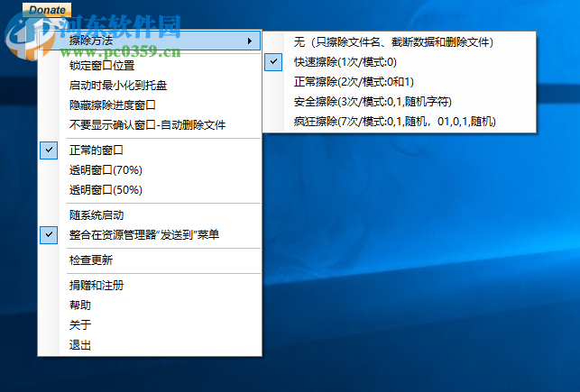Open the 擦除方法 submenu
The height and width of the screenshot is (392, 580).
150,41
